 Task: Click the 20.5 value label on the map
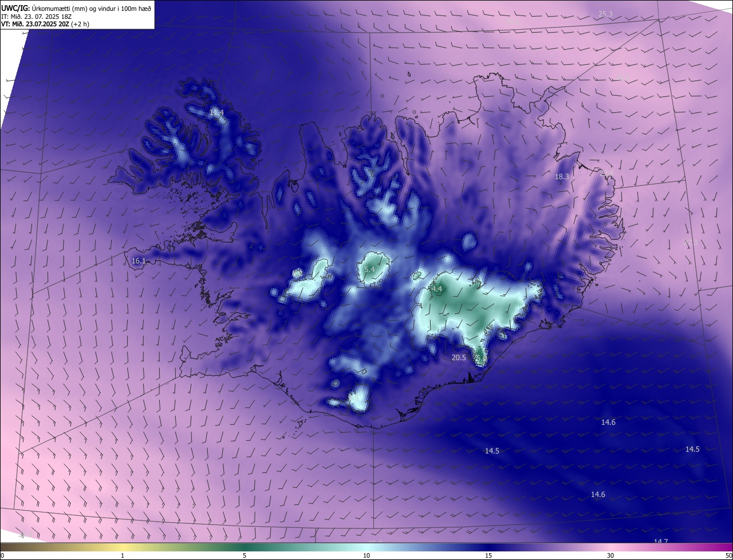(x=459, y=357)
